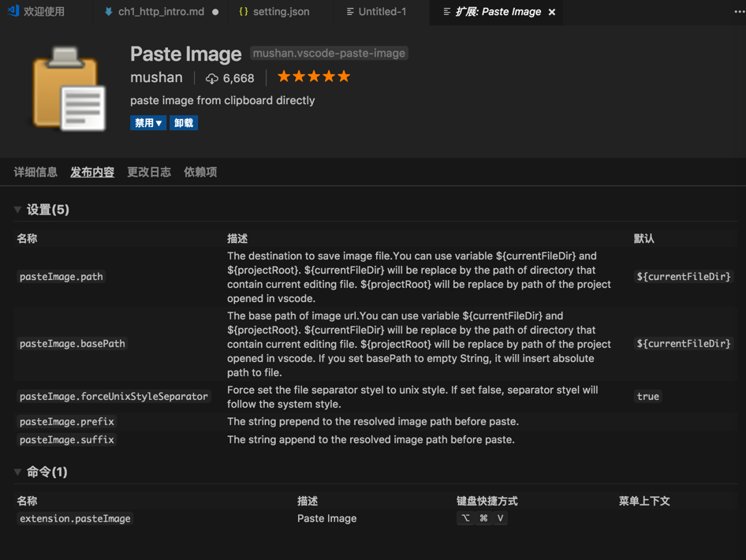746x560 pixels.
Task: Collapse the 设置(5) section
Action: (x=17, y=210)
